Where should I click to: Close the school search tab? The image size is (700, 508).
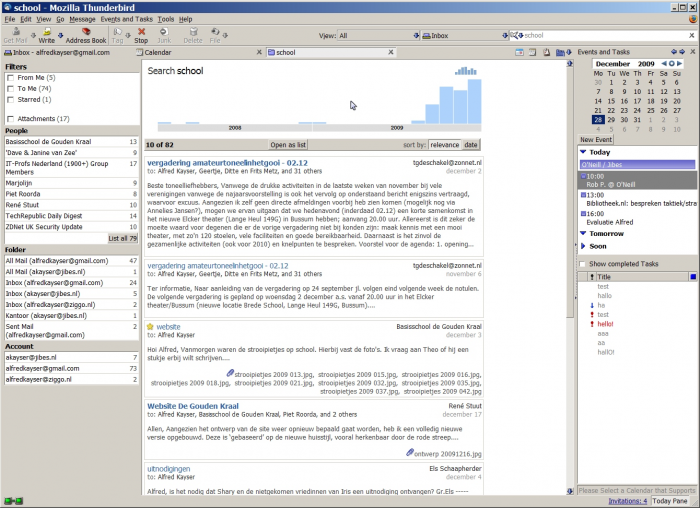[x=391, y=52]
